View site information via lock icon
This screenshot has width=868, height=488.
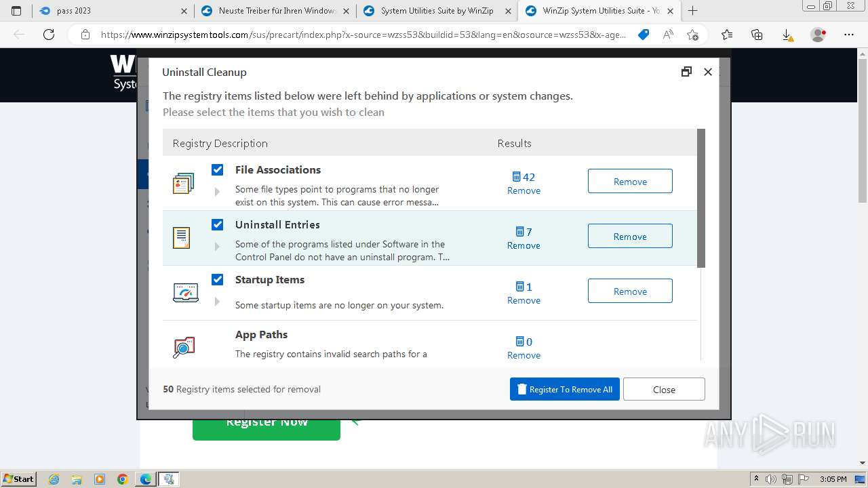(x=85, y=35)
